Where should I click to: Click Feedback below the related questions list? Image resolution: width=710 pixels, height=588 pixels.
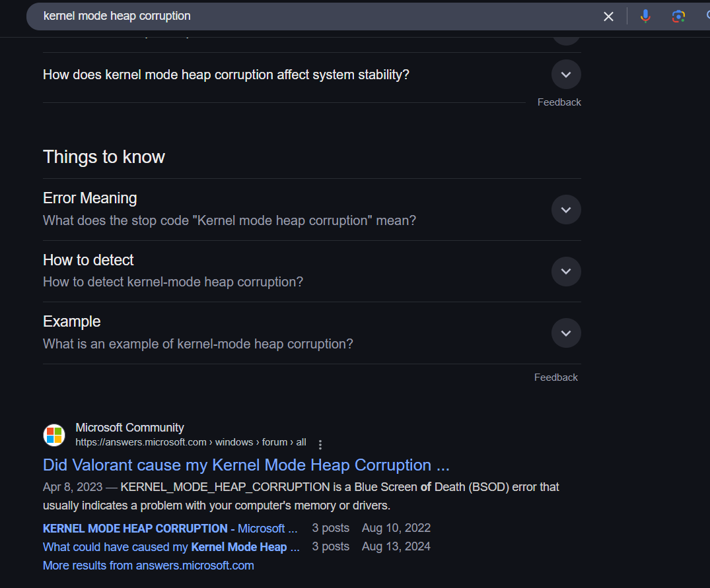point(559,102)
